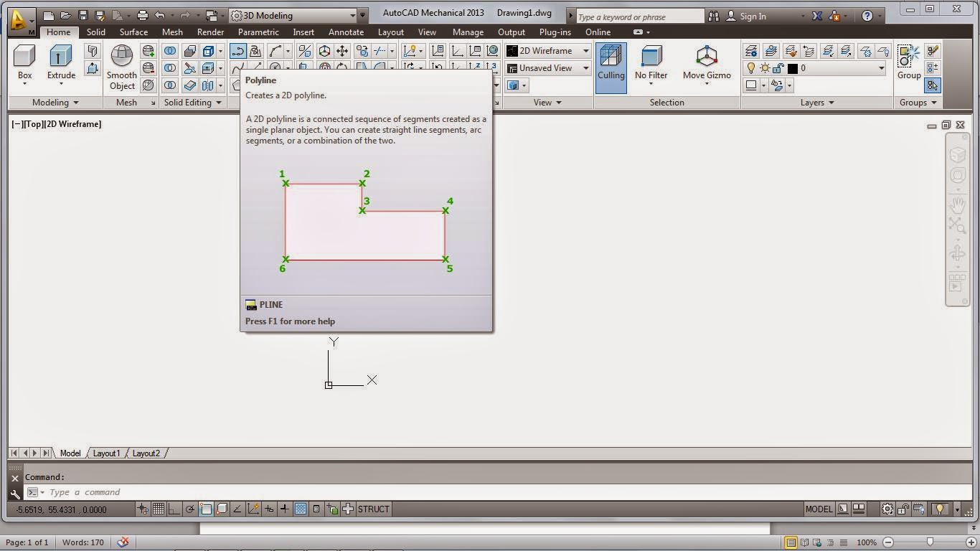Select the Polyline tool

237,50
